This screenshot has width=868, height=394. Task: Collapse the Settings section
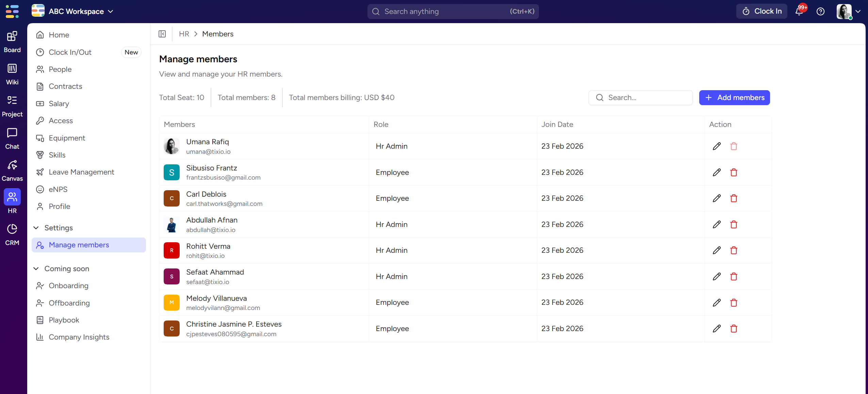(x=36, y=228)
